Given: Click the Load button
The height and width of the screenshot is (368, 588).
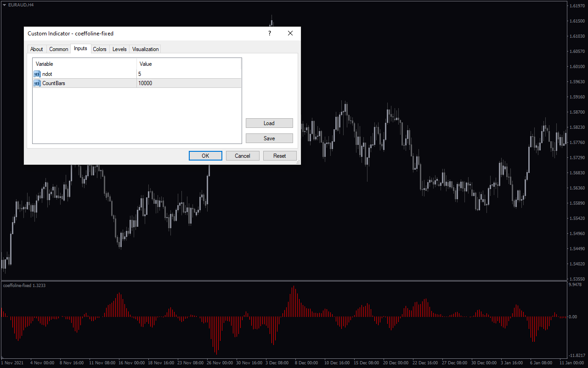Looking at the screenshot, I should (269, 123).
